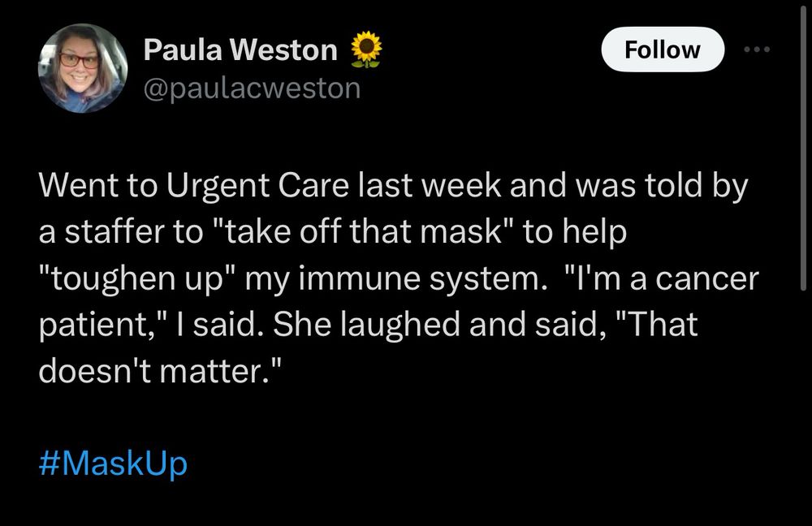Visit Paula Weston's profile via her name
This screenshot has width=812, height=526.
[240, 47]
